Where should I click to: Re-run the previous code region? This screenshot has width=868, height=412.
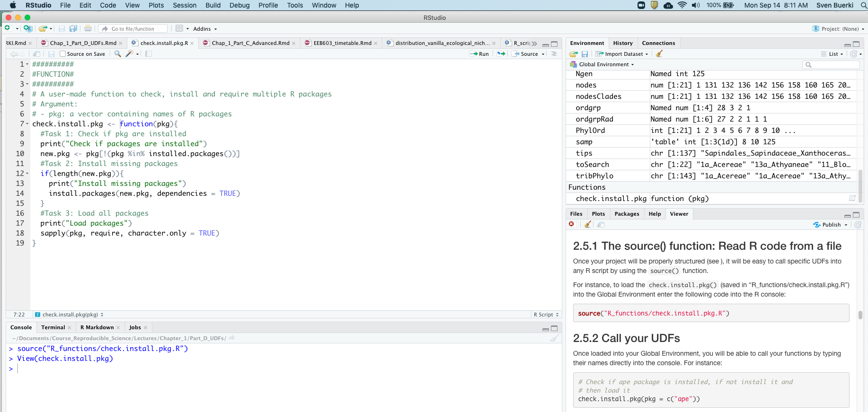coord(501,54)
